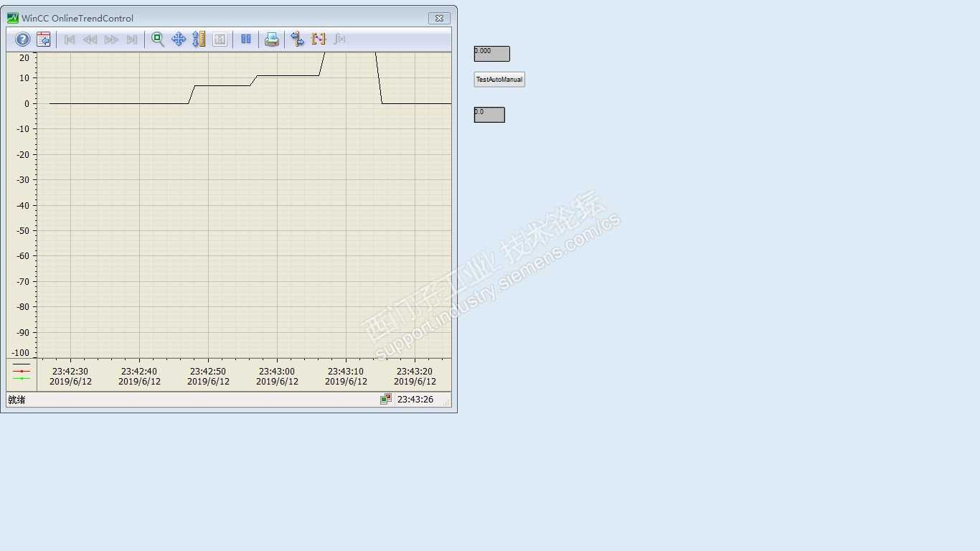This screenshot has height=551, width=980.
Task: Click the 23:42:50 time axis label
Action: [208, 372]
